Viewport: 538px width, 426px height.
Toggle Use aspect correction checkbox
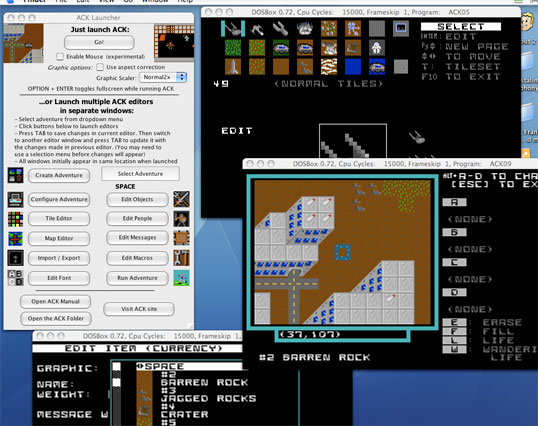100,67
